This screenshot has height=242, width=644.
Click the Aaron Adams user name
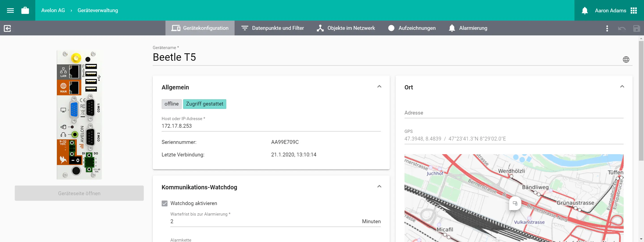(610, 11)
